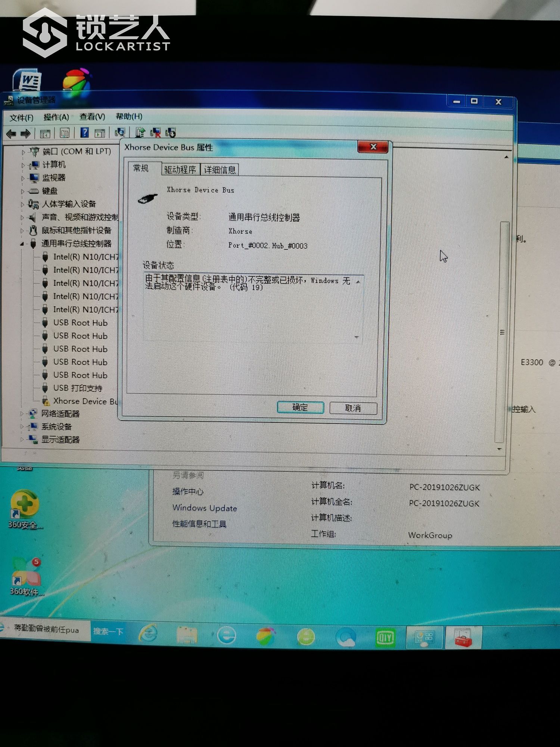Expand the 显示适配器 node
Viewport: 560px width, 747px height.
click(x=22, y=439)
